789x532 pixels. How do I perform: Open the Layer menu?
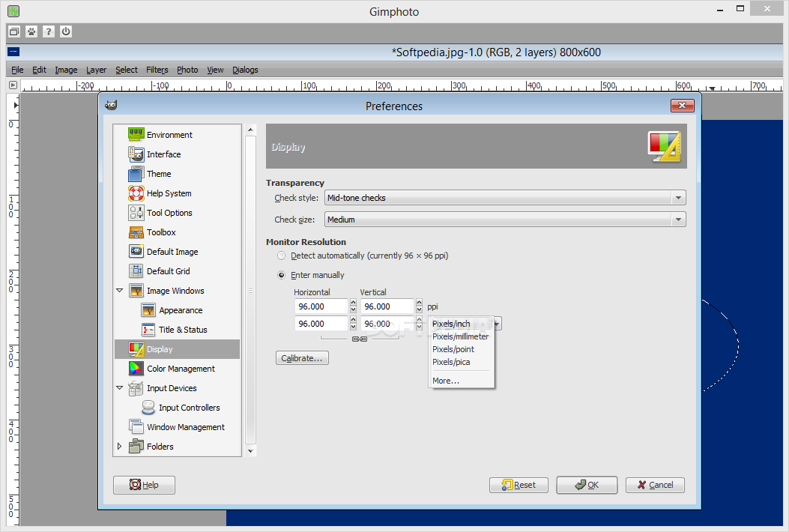pyautogui.click(x=96, y=70)
